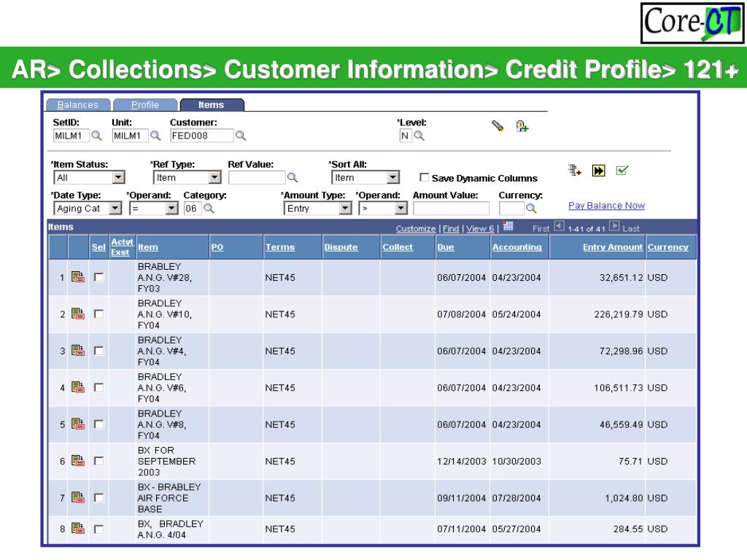The width and height of the screenshot is (747, 560).
Task: Expand the Date Type dropdown
Action: click(115, 208)
